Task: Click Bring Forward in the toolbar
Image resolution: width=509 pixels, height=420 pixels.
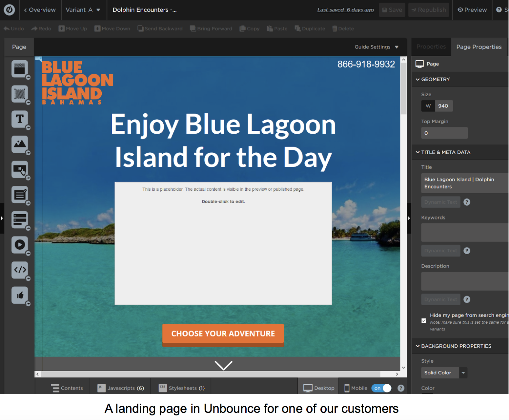Action: click(x=211, y=29)
